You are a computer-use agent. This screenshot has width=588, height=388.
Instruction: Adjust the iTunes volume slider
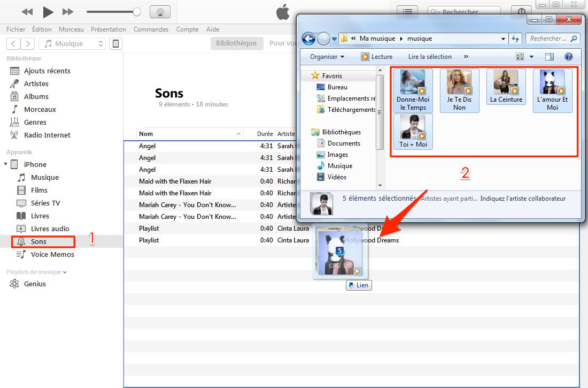[114, 12]
